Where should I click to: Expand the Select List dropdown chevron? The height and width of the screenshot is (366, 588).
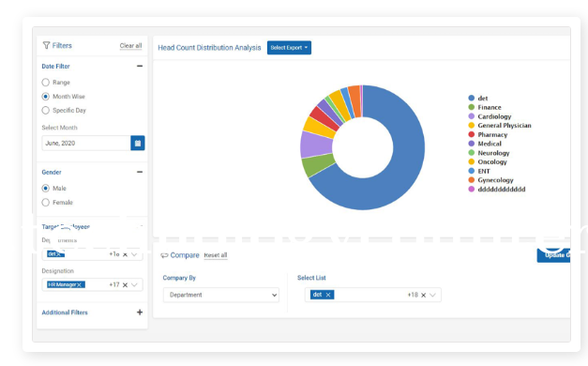coord(432,295)
